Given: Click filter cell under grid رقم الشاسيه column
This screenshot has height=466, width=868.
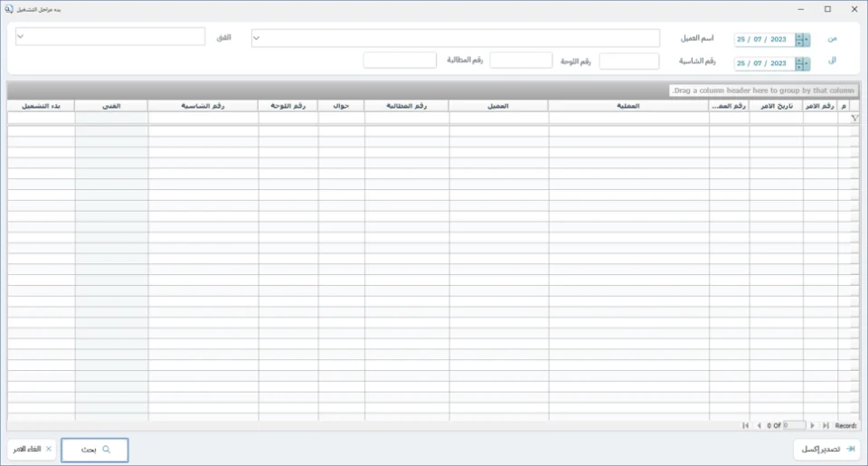Looking at the screenshot, I should (203, 118).
